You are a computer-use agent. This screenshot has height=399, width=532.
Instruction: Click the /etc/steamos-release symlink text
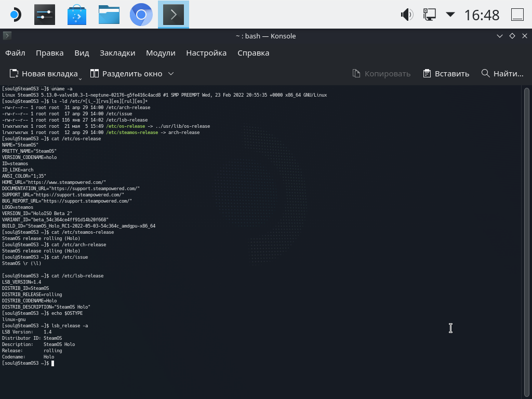[x=132, y=132]
